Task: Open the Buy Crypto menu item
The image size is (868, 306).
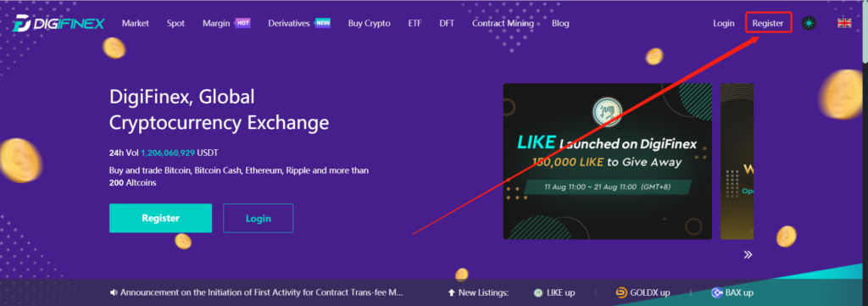Action: click(x=370, y=23)
